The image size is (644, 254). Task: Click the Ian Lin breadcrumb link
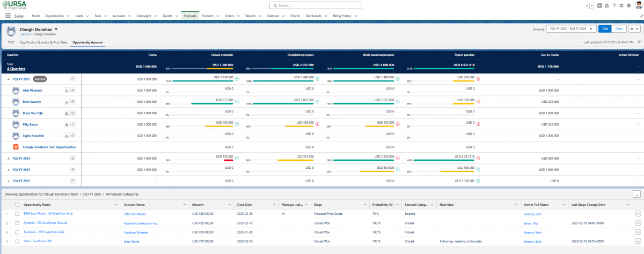(25, 34)
